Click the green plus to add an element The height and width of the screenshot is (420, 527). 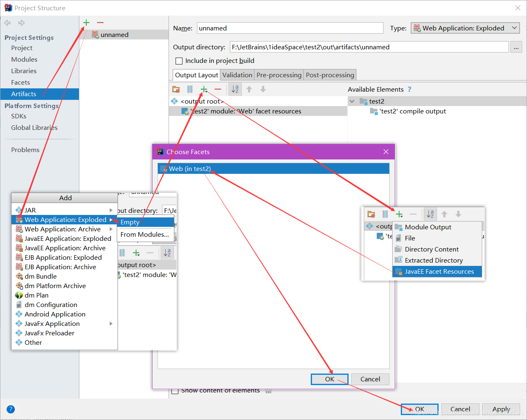(204, 89)
